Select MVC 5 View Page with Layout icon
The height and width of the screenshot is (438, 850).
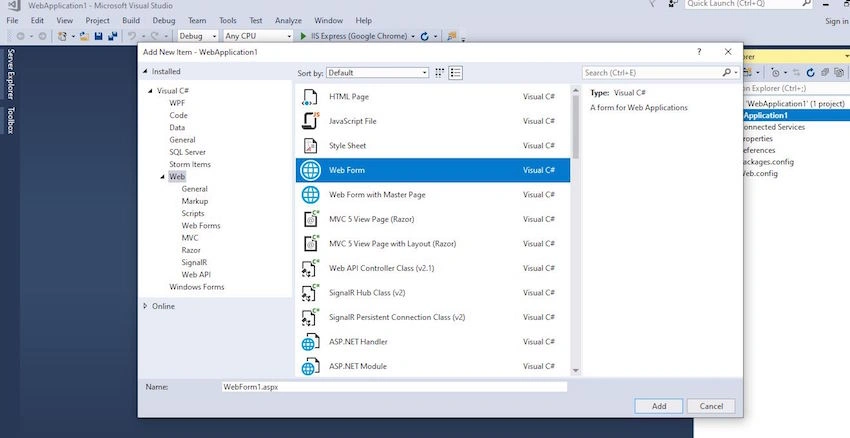coord(310,243)
